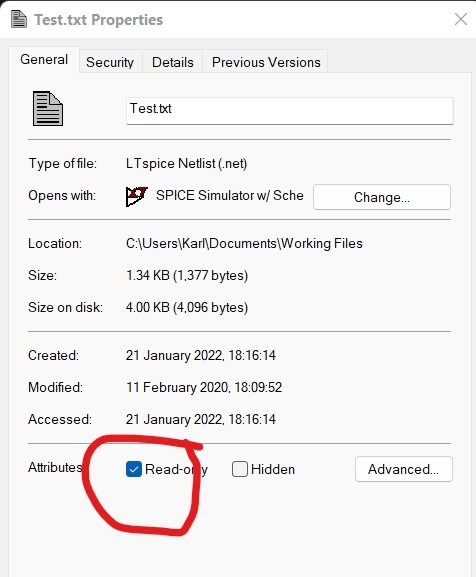The height and width of the screenshot is (577, 476).
Task: Close the Test.txt Properties dialog
Action: (x=461, y=19)
